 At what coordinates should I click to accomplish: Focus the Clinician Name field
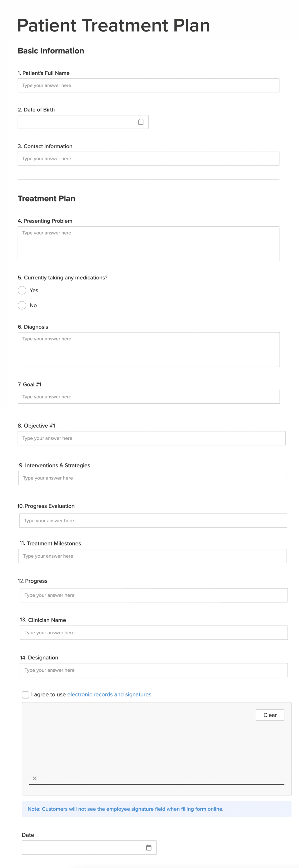pyautogui.click(x=154, y=633)
